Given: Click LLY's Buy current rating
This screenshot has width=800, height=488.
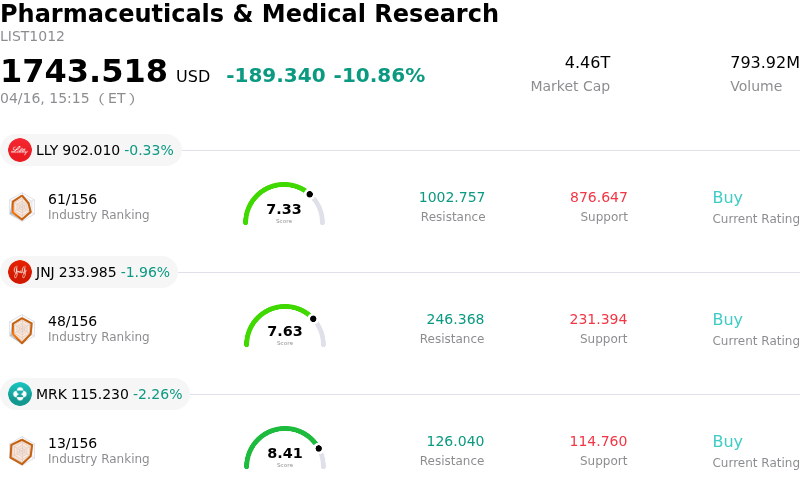Looking at the screenshot, I should [x=727, y=198].
